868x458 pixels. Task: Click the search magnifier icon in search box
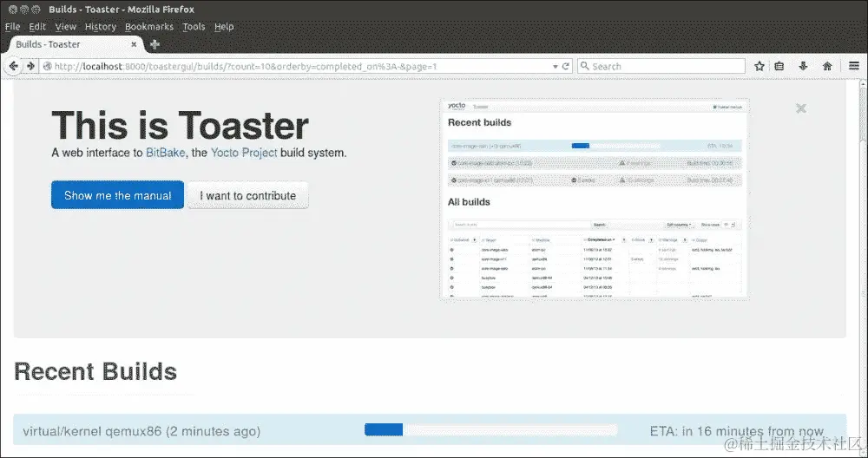click(x=584, y=66)
